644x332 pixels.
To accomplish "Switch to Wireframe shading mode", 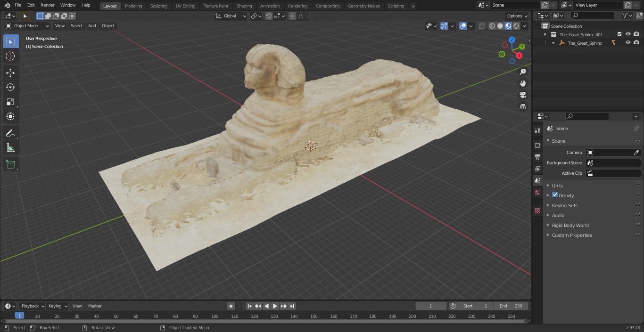I will point(492,26).
